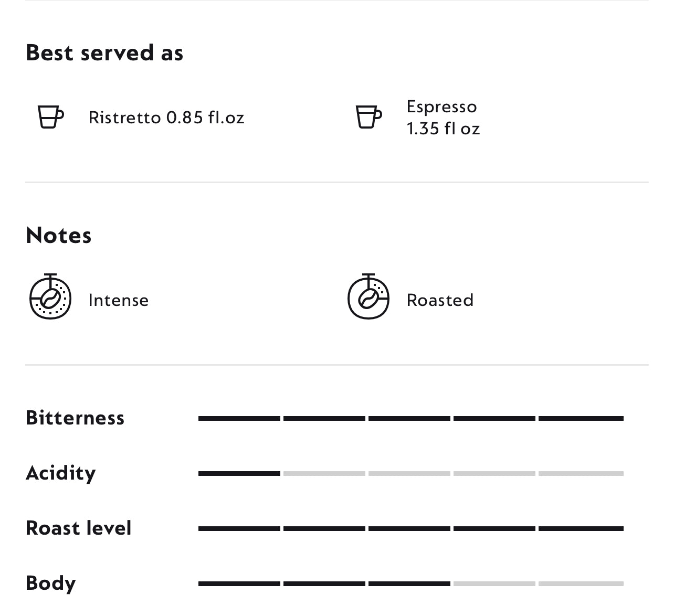The width and height of the screenshot is (674, 616).
Task: Click the Acidity label
Action: (61, 473)
